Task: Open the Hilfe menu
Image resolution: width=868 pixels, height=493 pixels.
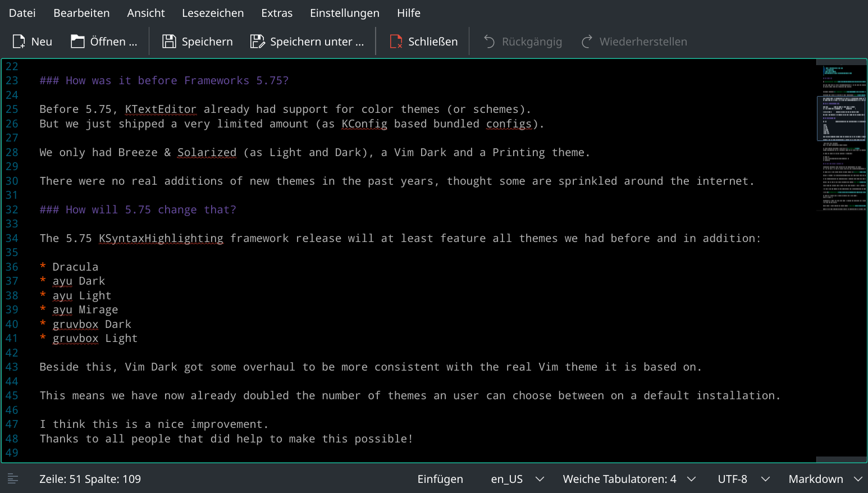Action: [x=409, y=13]
